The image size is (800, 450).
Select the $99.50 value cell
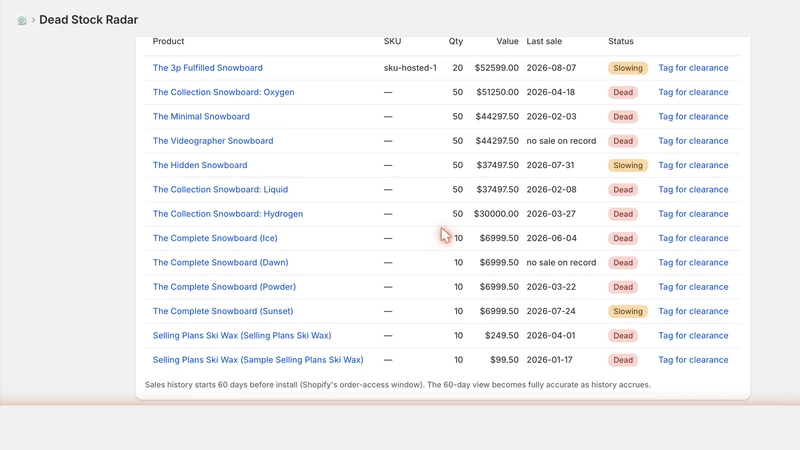504,360
